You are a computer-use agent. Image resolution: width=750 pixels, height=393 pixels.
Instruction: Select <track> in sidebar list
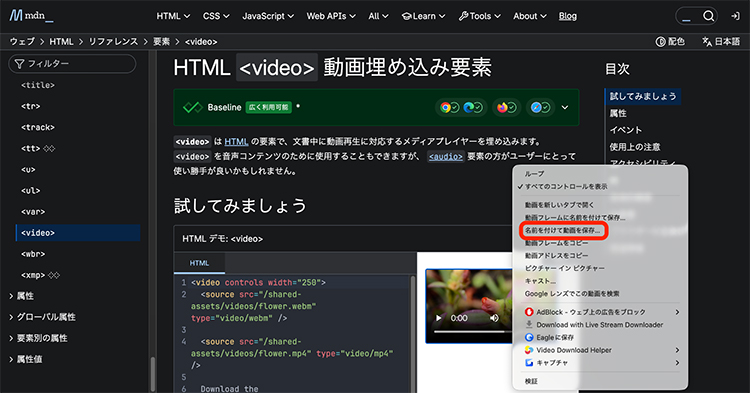tap(38, 128)
